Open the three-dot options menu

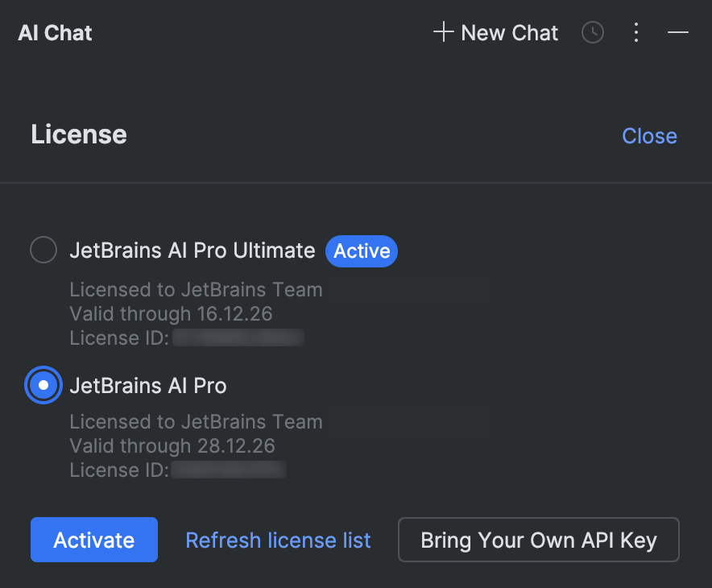point(636,32)
